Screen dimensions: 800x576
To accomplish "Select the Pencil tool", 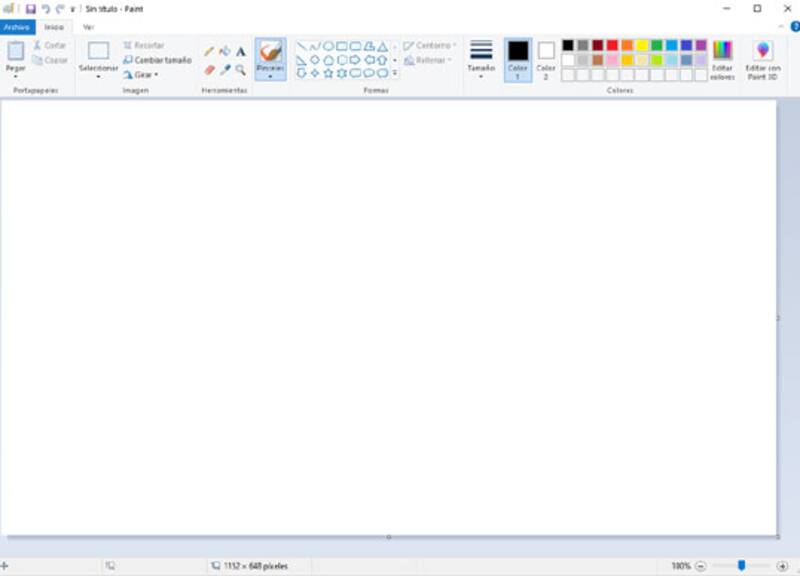I will click(x=209, y=51).
